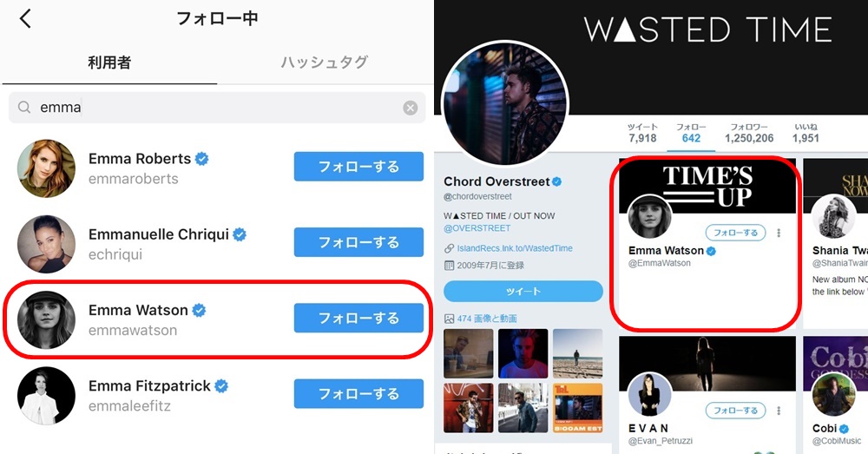Select the 利用者 tab

109,63
